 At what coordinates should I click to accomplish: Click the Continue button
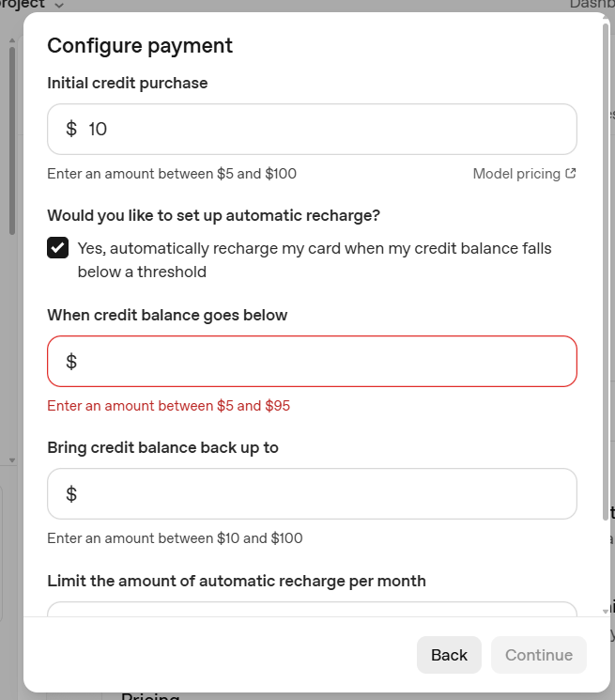coord(539,655)
